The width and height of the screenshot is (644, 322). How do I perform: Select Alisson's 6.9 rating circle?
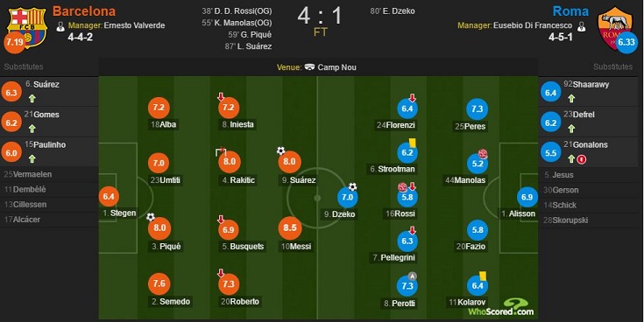click(527, 197)
